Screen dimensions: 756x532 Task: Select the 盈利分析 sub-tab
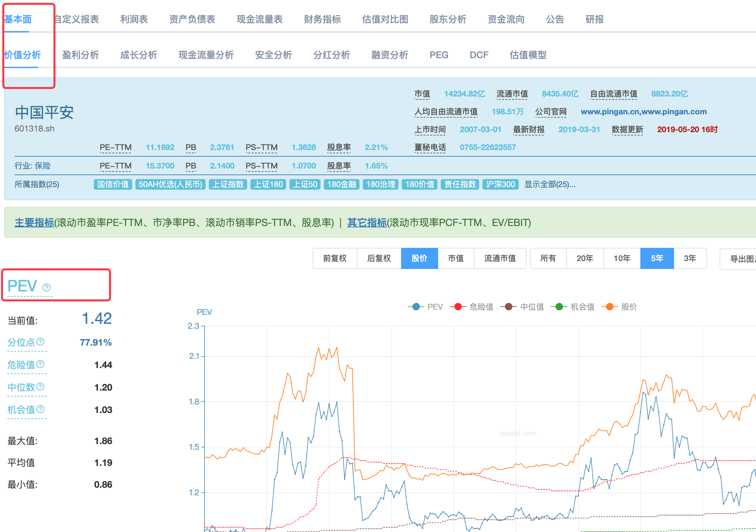tap(81, 55)
